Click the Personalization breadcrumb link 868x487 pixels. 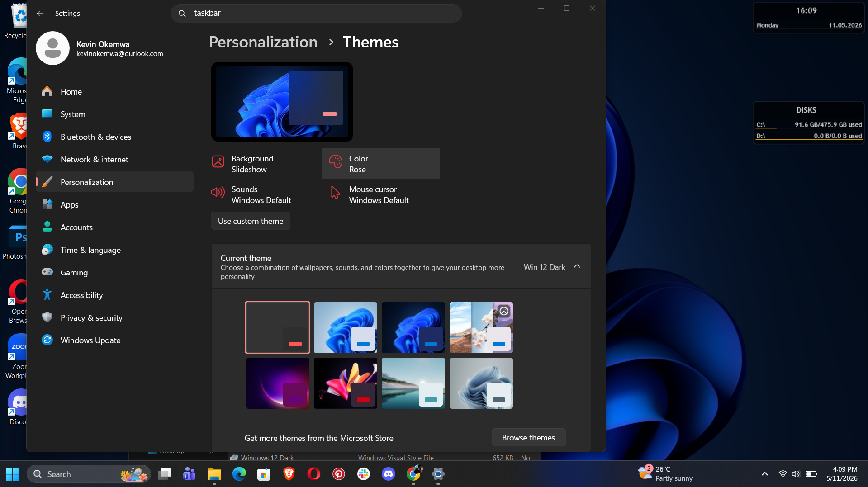pos(263,42)
